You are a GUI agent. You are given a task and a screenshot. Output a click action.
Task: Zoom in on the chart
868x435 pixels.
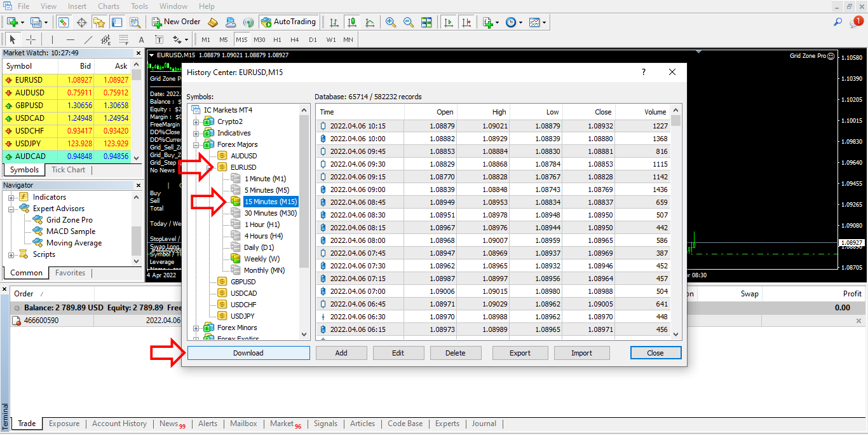point(391,22)
